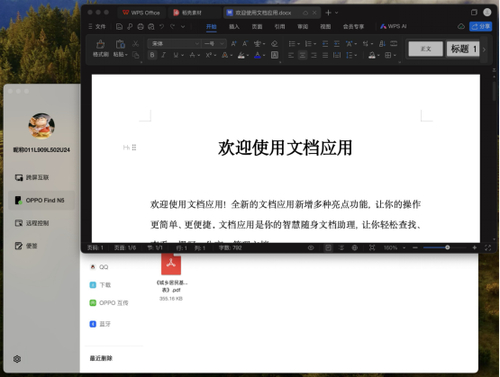
Task: Open the 插入 ribbon tab
Action: pyautogui.click(x=234, y=27)
